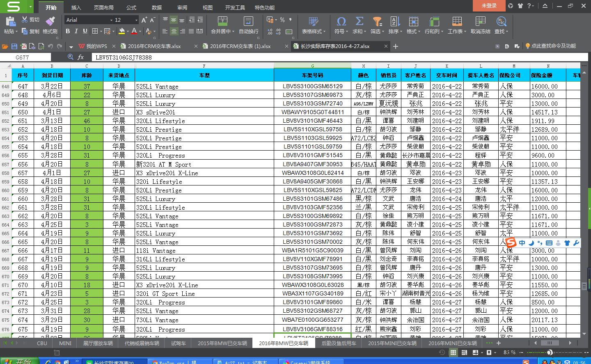
Task: Switch to the CBU sheet tab
Action: [42, 343]
